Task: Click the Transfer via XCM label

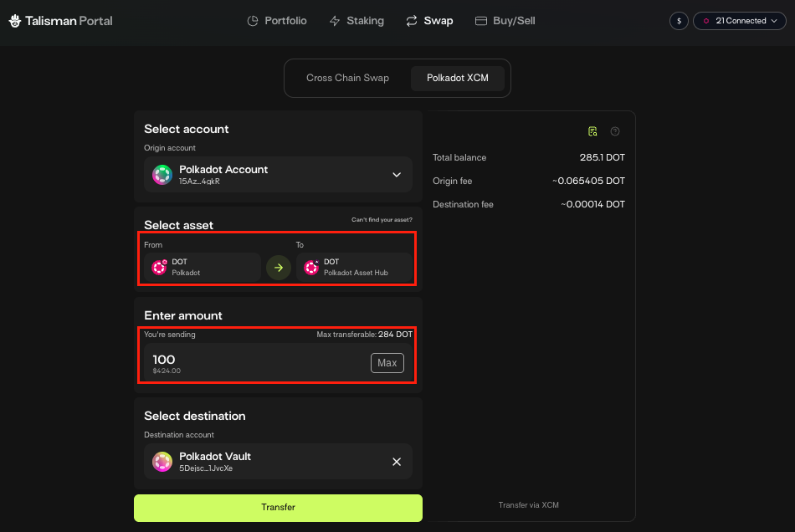Action: [x=528, y=505]
